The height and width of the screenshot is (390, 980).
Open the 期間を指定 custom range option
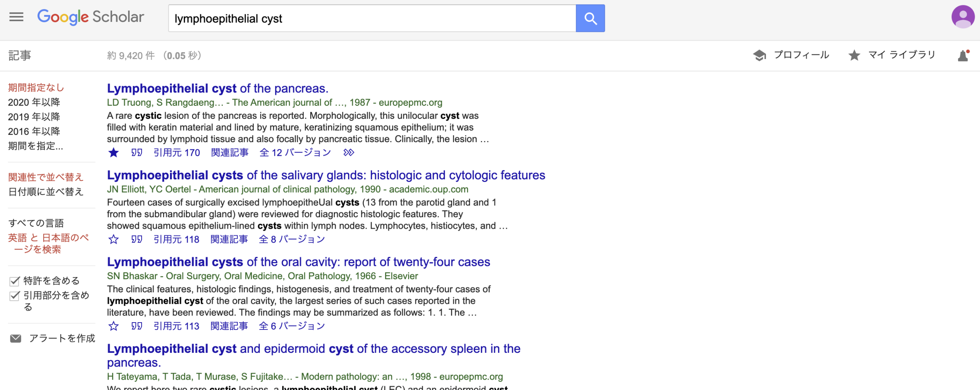pyautogui.click(x=35, y=146)
